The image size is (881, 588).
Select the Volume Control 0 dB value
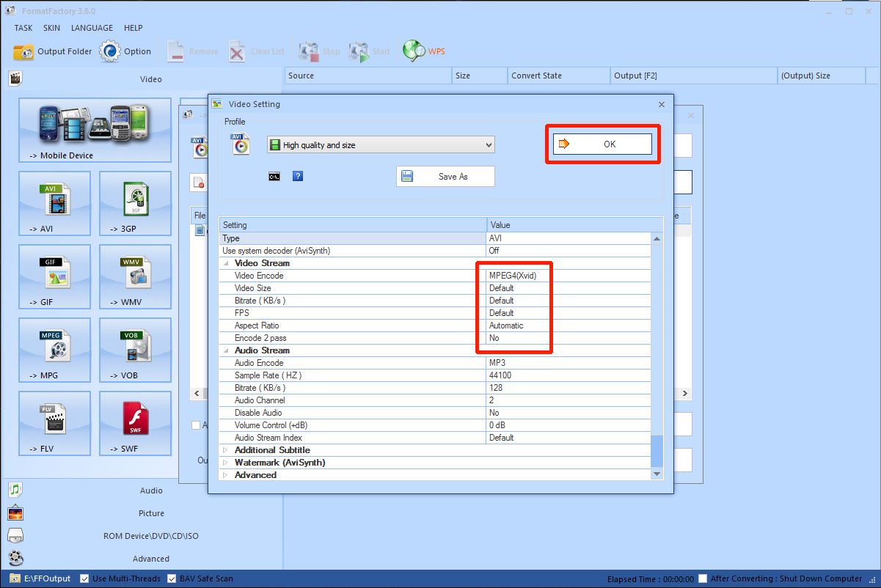(x=569, y=425)
